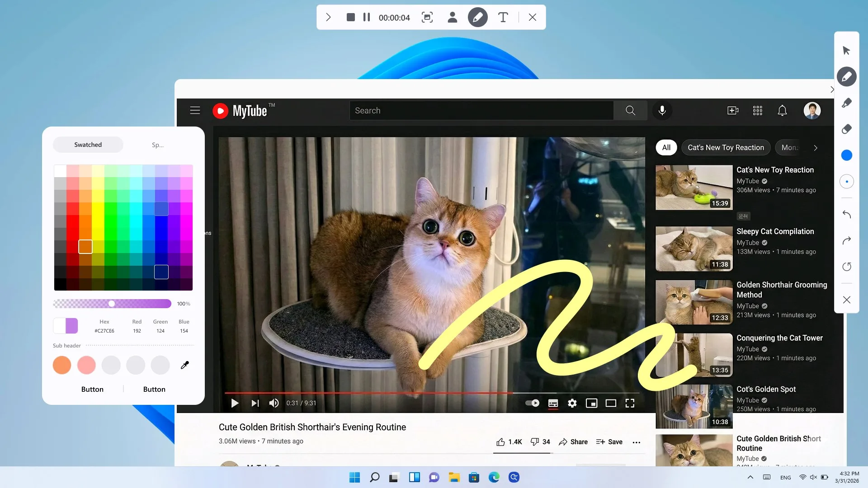The image size is (868, 488).
Task: Pause the recording in the top toolbar
Action: [x=367, y=17]
